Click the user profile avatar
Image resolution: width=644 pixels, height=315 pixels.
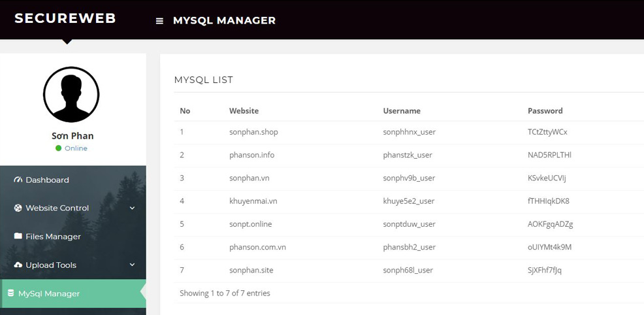coord(71,95)
